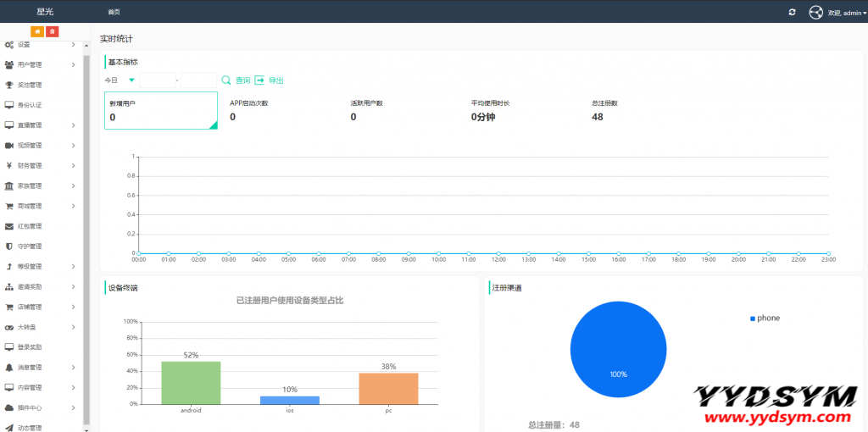Screen dimensions: 868x432
Task: Expand the 用户管理 sidebar menu
Action: tap(41, 64)
